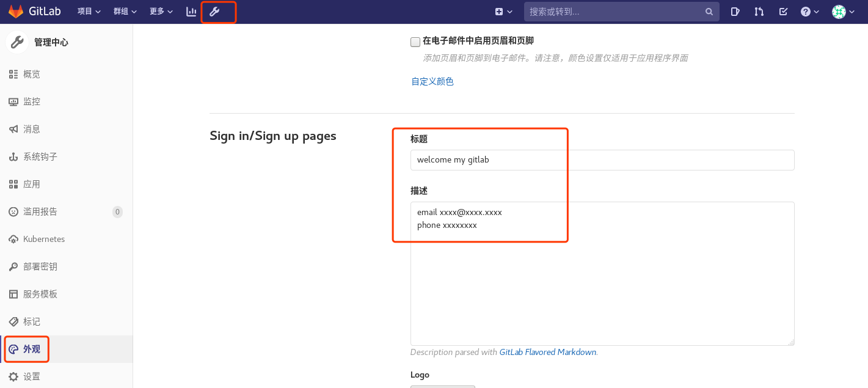The width and height of the screenshot is (868, 388).
Task: Select the wrench Admin Area icon
Action: 218,11
